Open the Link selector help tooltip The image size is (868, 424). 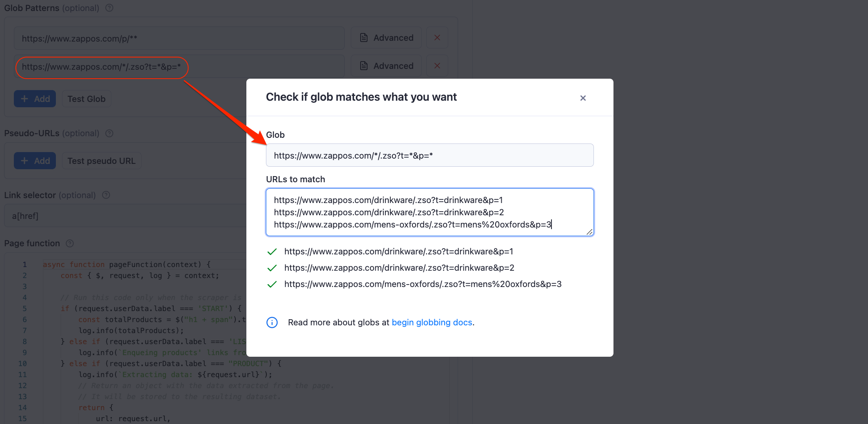pos(106,195)
